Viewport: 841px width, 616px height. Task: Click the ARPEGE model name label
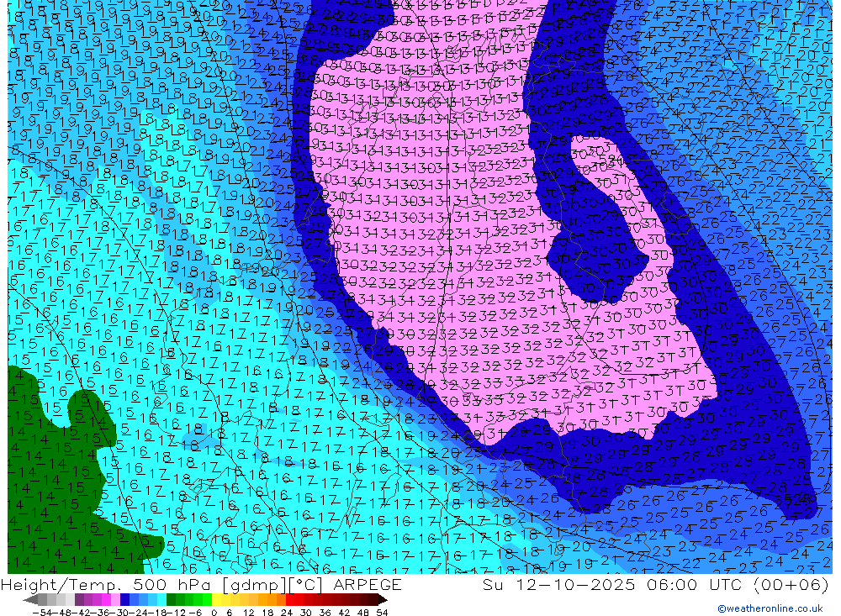(x=368, y=584)
